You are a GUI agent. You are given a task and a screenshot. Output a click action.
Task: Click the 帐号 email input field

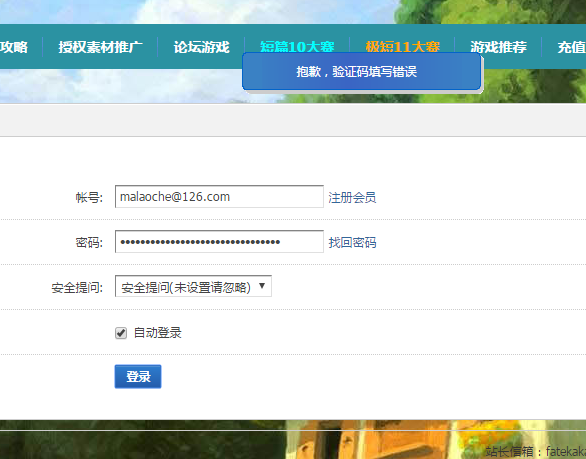click(219, 196)
